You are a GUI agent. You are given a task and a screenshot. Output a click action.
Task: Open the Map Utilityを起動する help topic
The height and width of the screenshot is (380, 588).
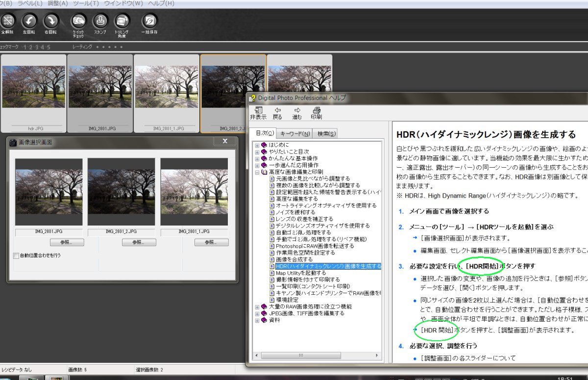(300, 273)
